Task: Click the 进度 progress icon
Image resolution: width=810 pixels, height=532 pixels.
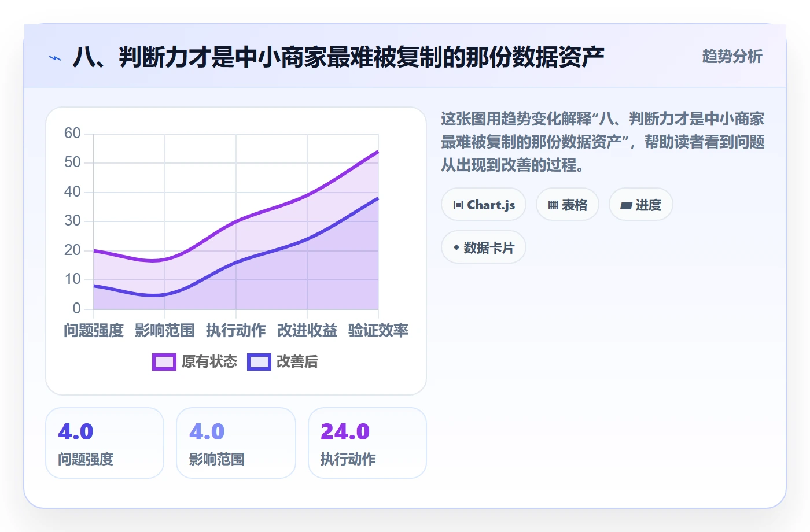Action: pos(626,205)
